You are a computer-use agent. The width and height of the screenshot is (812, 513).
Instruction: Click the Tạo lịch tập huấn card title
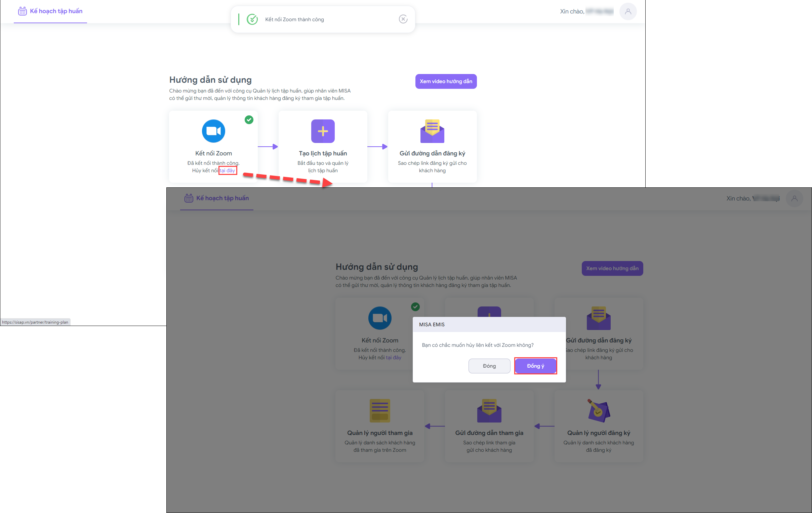tap(323, 153)
